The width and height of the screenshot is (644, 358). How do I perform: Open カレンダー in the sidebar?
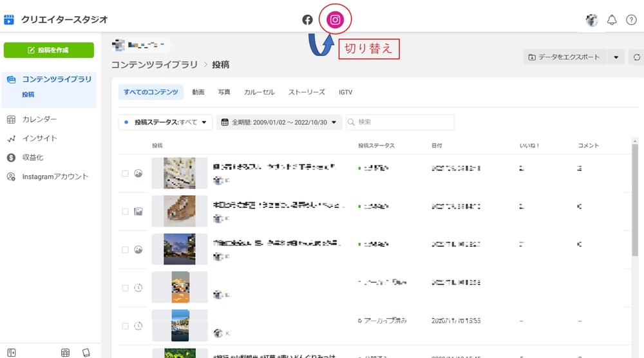[x=39, y=120]
